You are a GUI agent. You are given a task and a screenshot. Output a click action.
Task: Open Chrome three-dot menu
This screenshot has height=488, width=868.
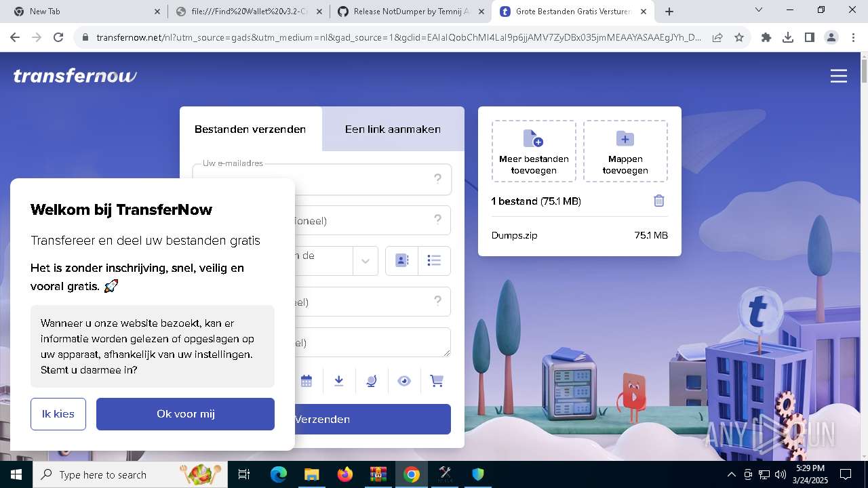tap(852, 38)
